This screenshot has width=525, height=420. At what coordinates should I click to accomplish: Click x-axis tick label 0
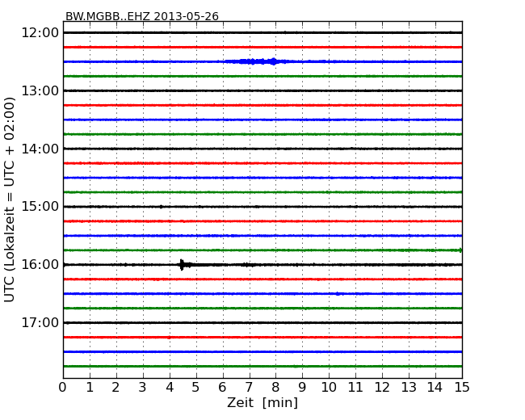(x=63, y=388)
